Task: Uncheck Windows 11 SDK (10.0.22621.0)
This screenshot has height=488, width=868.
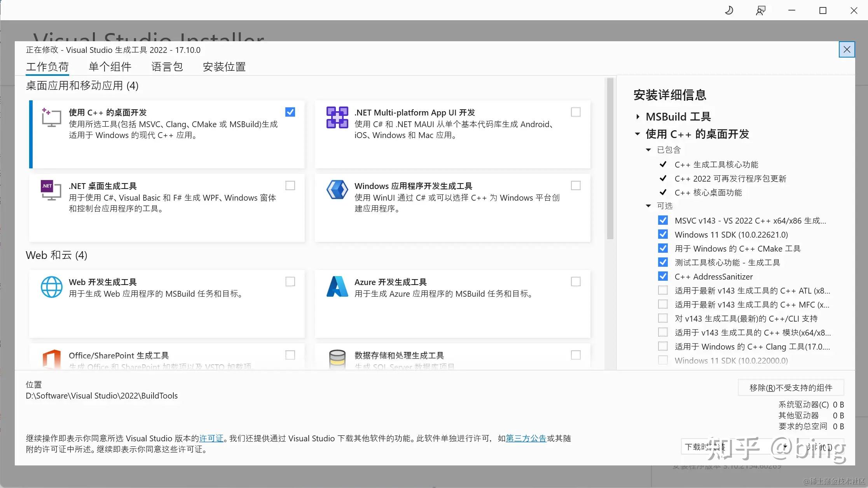Action: [x=663, y=234]
